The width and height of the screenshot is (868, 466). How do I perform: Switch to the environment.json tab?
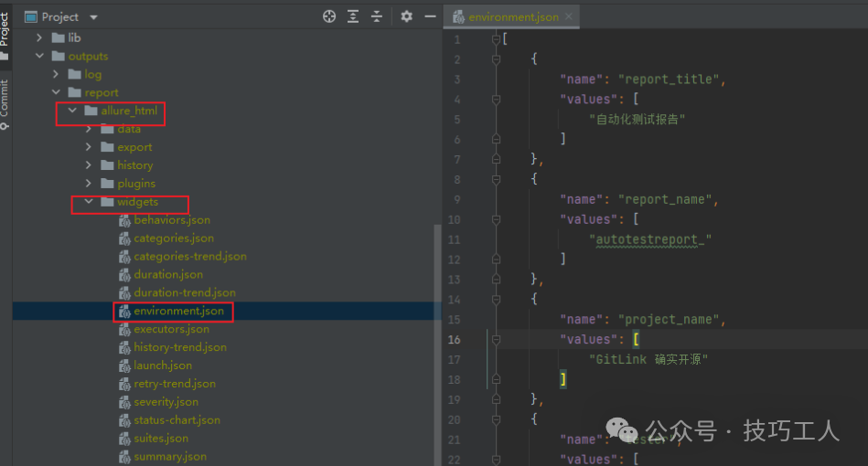[x=511, y=17]
